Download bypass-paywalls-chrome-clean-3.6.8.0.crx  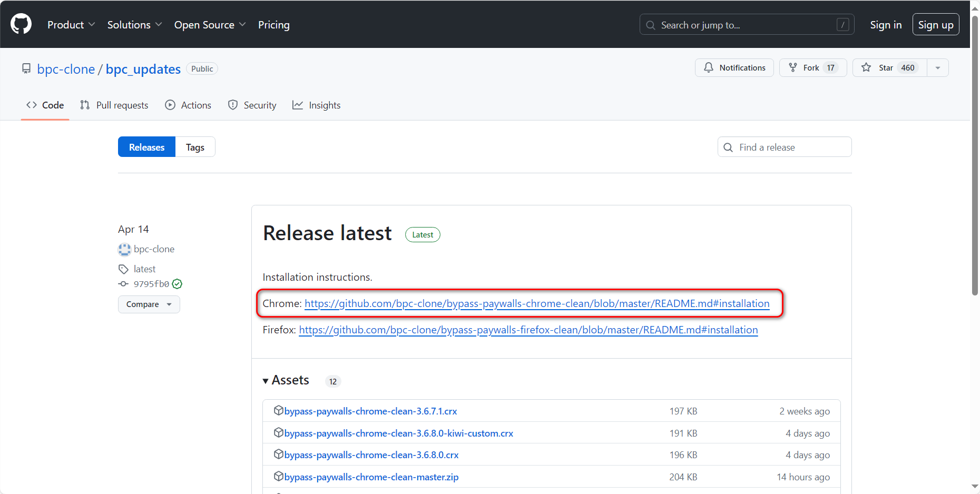(x=371, y=455)
